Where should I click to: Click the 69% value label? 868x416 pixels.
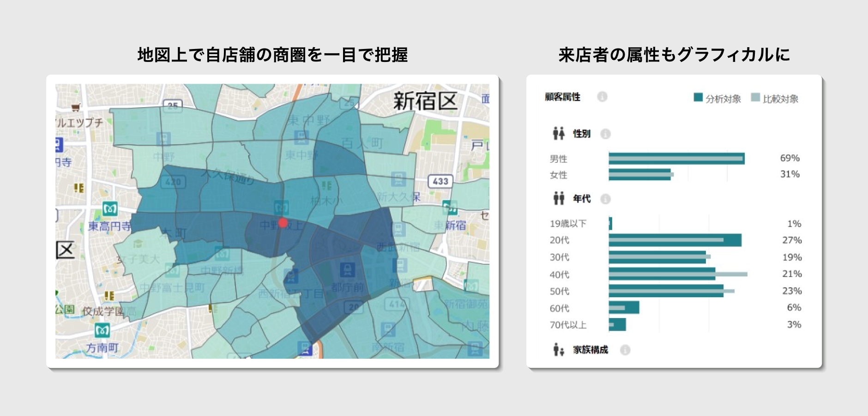click(x=790, y=158)
